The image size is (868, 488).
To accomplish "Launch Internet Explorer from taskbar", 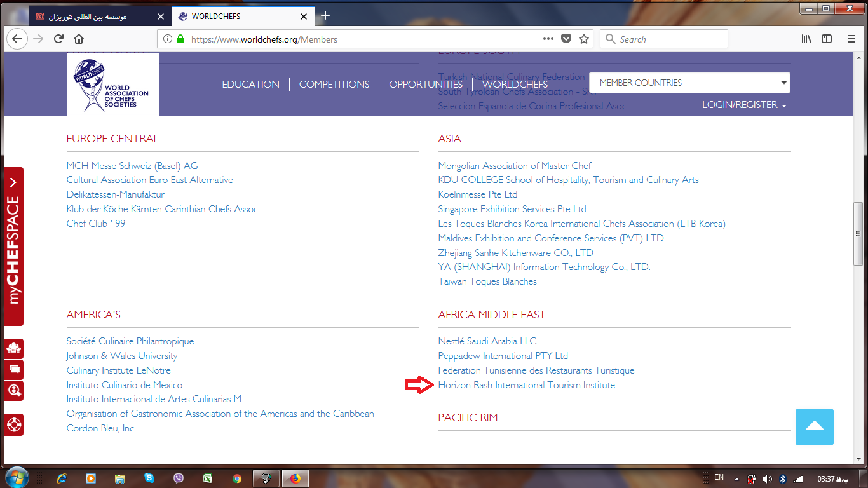I will 62,478.
